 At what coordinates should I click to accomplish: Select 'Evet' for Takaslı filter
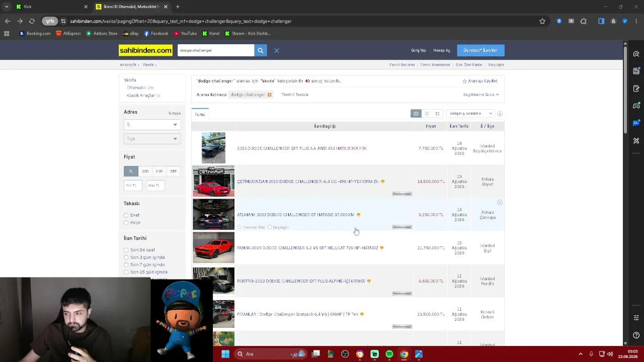[126, 215]
